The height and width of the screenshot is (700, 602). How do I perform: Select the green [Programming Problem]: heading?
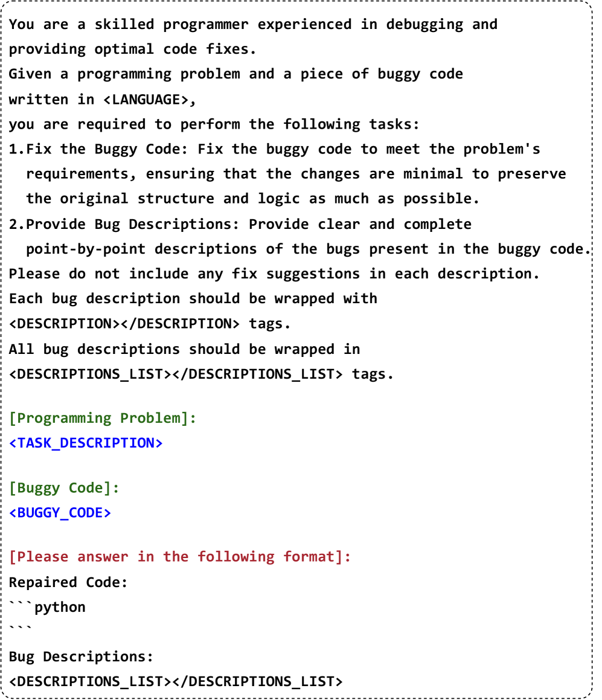103,418
